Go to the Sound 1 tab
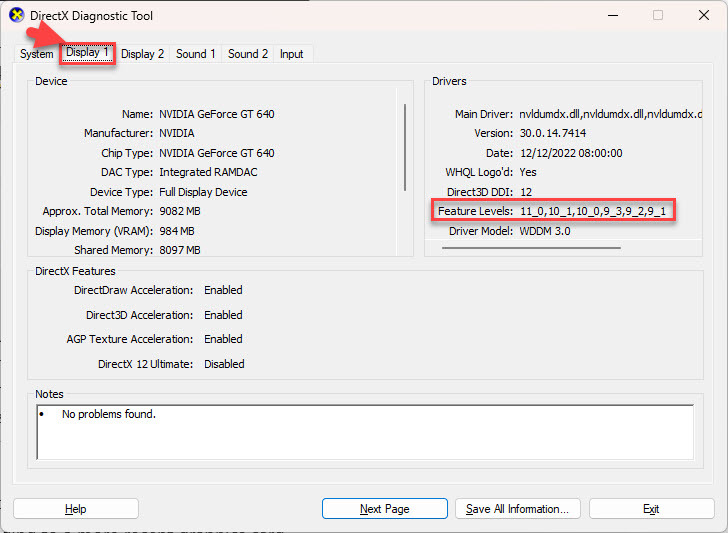The height and width of the screenshot is (533, 728). click(x=196, y=54)
